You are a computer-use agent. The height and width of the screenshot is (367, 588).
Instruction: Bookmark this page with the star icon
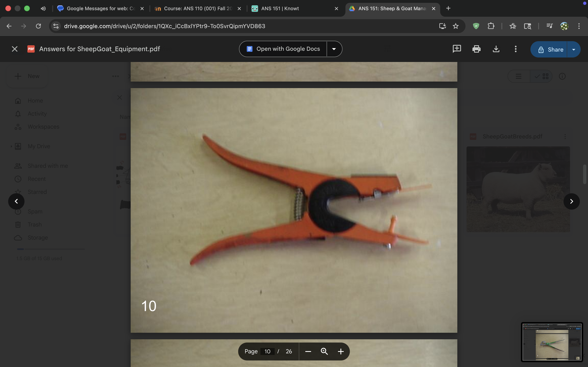coord(455,26)
